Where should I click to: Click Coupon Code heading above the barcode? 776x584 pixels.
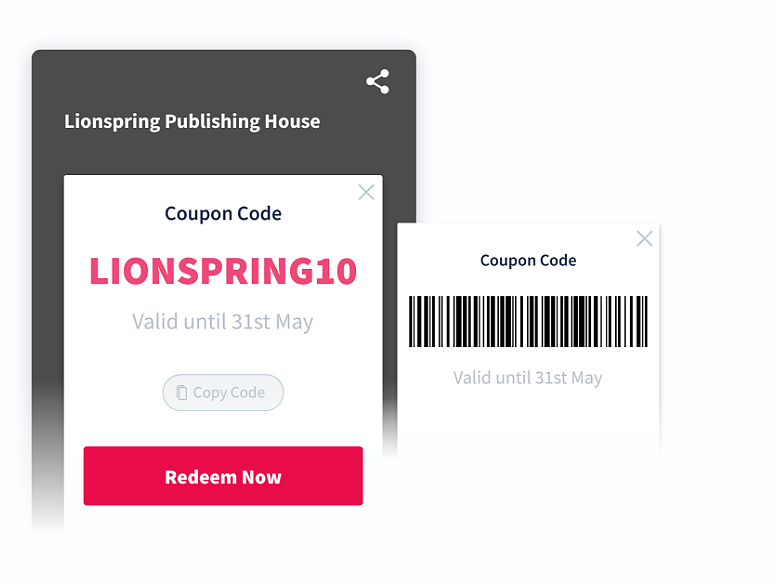(x=528, y=260)
